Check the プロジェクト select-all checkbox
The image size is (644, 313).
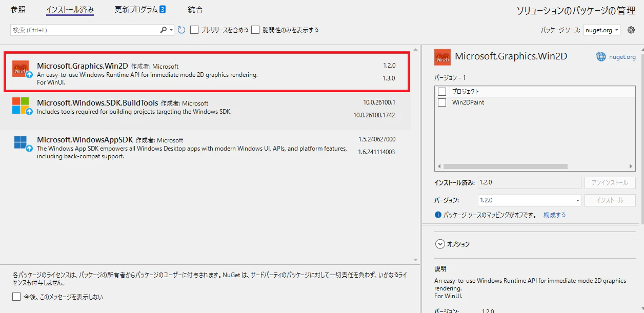(x=442, y=91)
